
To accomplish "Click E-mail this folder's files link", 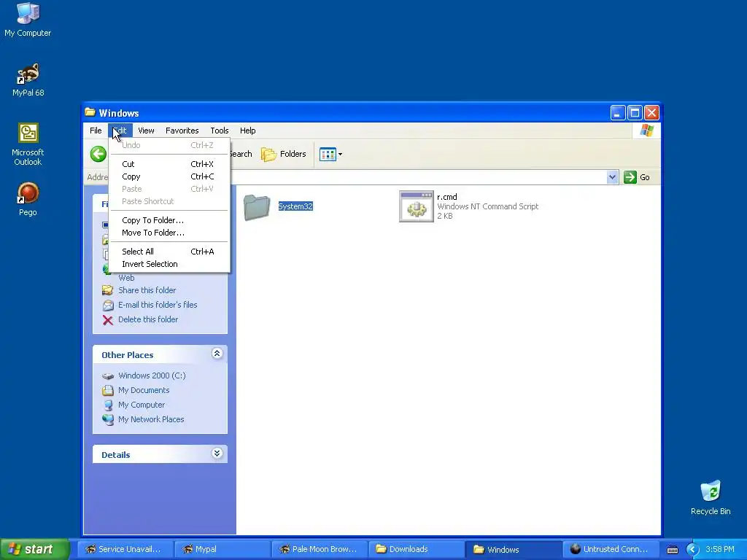I will coord(158,305).
